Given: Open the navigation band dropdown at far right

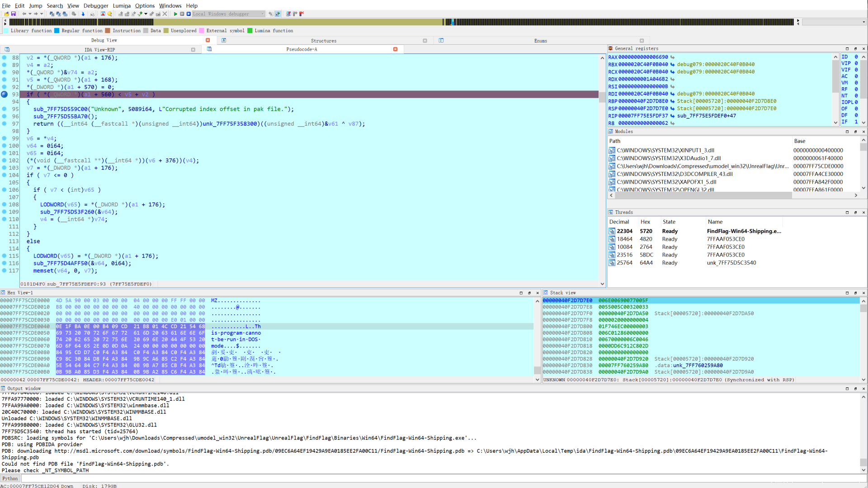Looking at the screenshot, I should tap(863, 22).
